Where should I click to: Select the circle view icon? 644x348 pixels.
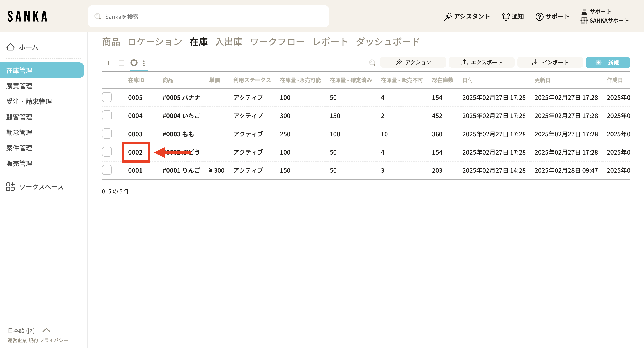click(134, 63)
